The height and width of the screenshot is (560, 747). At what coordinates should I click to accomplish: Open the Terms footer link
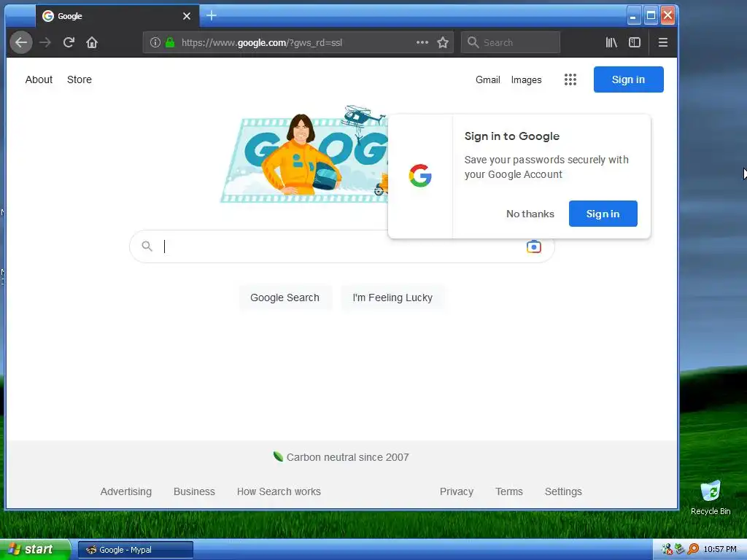(508, 491)
